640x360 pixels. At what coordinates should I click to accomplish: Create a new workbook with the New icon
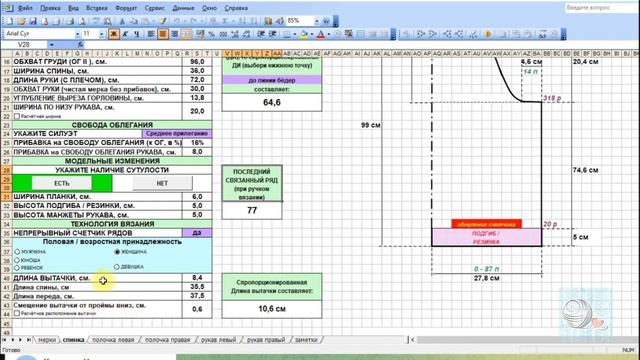10,21
